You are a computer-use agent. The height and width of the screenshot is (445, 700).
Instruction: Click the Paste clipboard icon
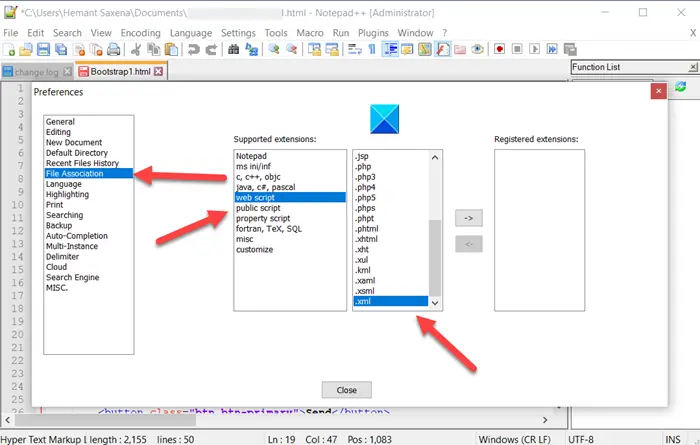tap(171, 49)
